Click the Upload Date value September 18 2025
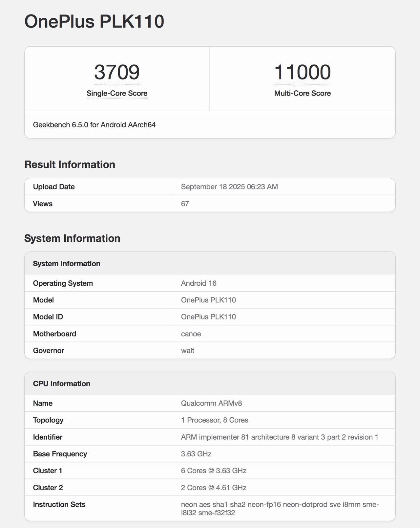Screen dimensions: 420x528 [x=229, y=187]
